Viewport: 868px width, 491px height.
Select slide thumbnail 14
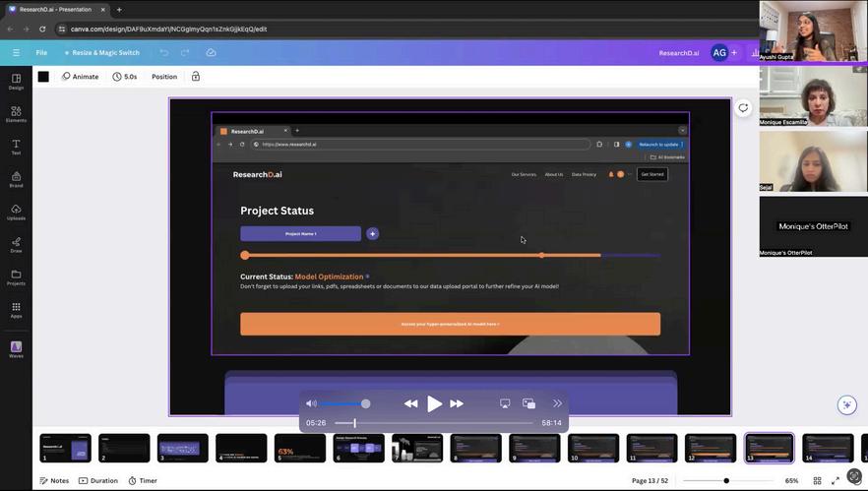829,448
